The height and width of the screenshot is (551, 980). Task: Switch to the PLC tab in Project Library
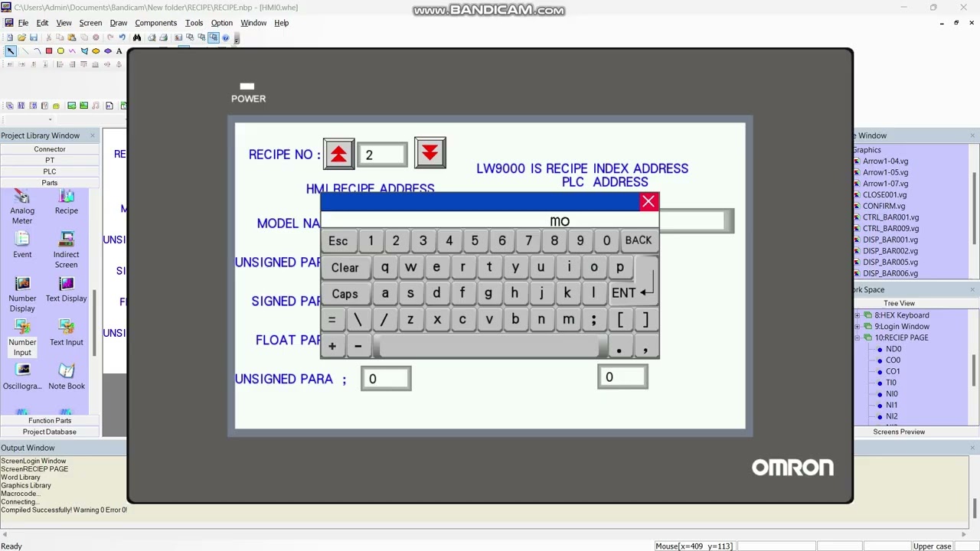(x=50, y=171)
